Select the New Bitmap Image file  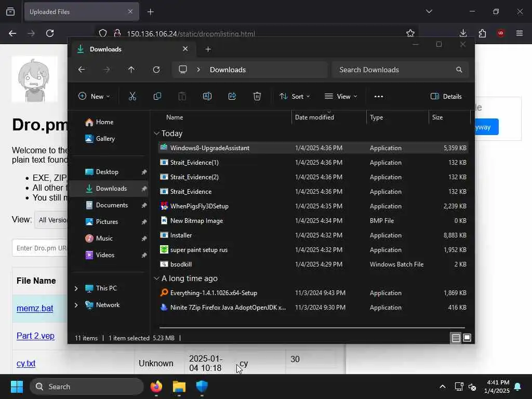coord(313,220)
